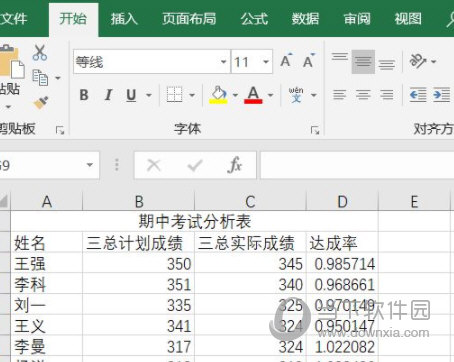Switch to the 页面布局 tab

tap(189, 19)
